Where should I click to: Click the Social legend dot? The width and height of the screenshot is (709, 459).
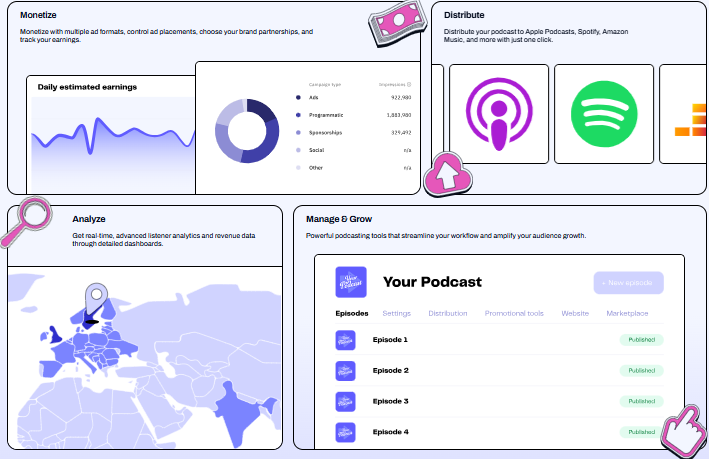tap(298, 150)
